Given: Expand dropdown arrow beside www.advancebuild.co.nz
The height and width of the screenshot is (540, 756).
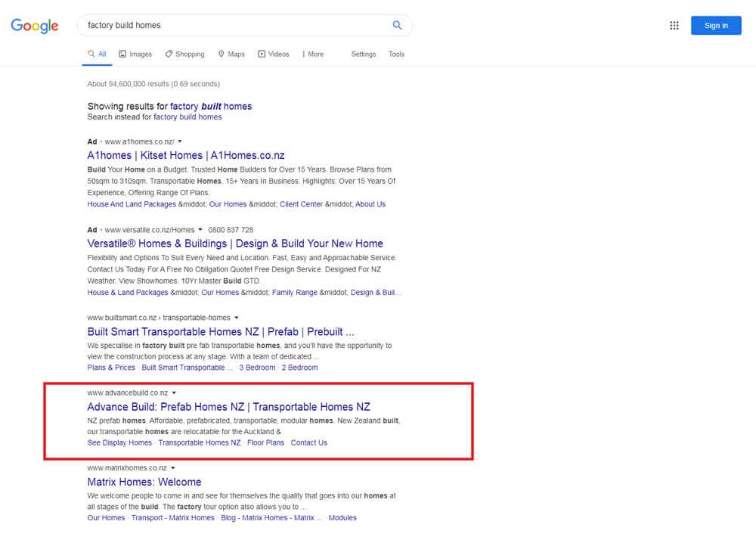Looking at the screenshot, I should pyautogui.click(x=174, y=393).
